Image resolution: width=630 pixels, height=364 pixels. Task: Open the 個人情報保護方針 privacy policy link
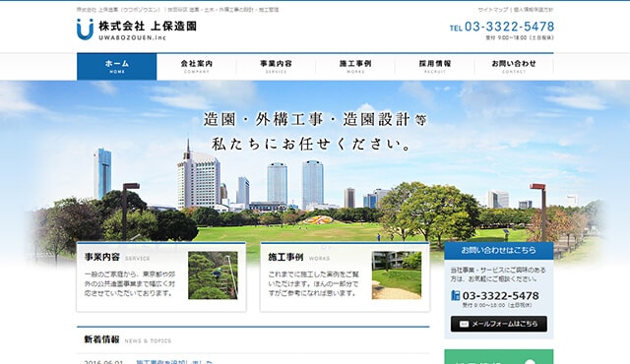534,10
